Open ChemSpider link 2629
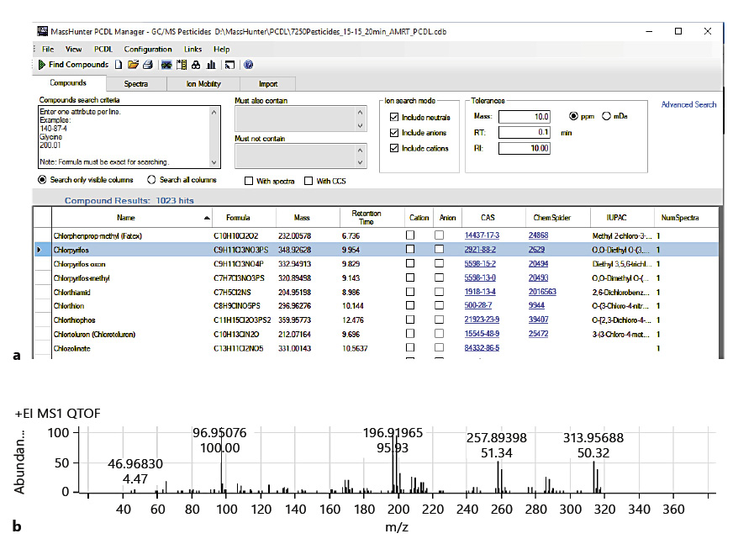 pyautogui.click(x=536, y=250)
